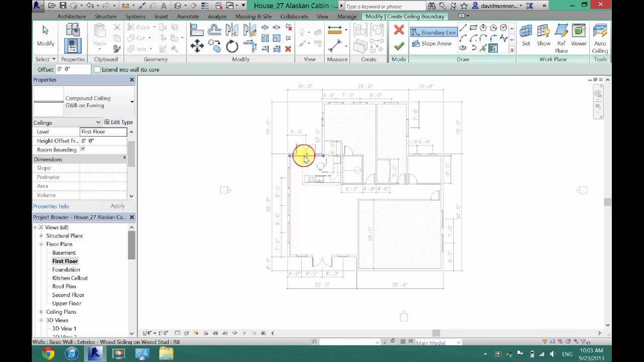This screenshot has width=644, height=362.
Task: Enable Extend into wall (to core) checkbox
Action: click(x=97, y=69)
